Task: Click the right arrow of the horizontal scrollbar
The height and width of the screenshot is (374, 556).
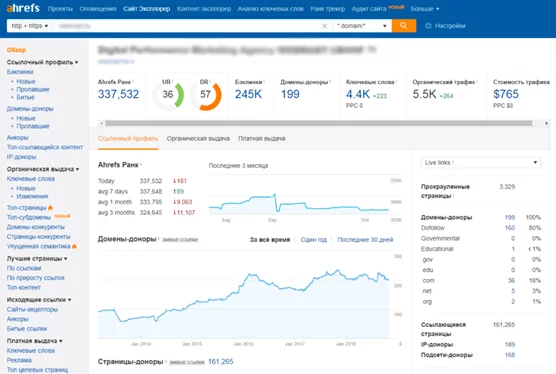Action: click(546, 123)
